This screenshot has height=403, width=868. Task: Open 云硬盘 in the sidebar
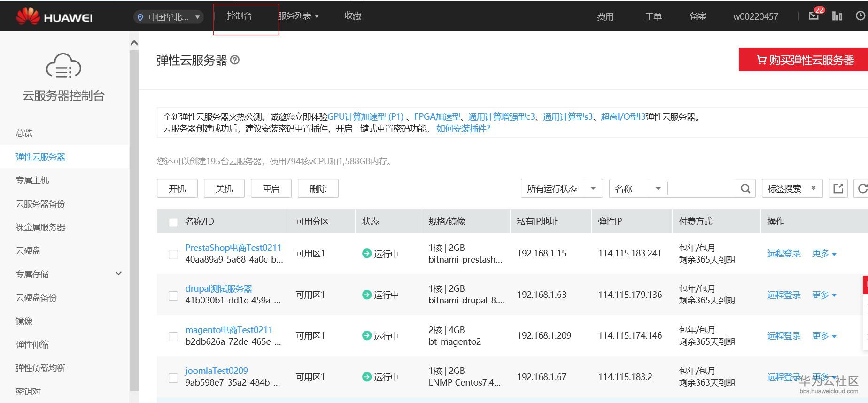(x=28, y=250)
